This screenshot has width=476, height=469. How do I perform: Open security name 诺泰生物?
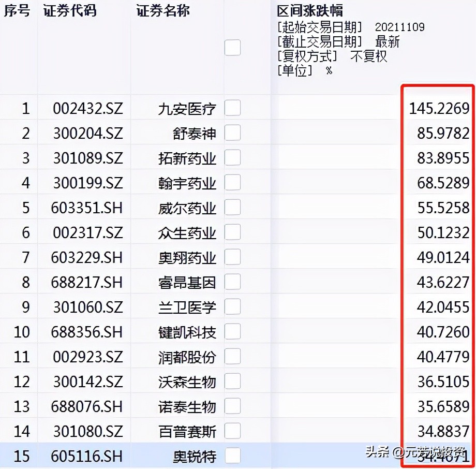[x=187, y=407]
